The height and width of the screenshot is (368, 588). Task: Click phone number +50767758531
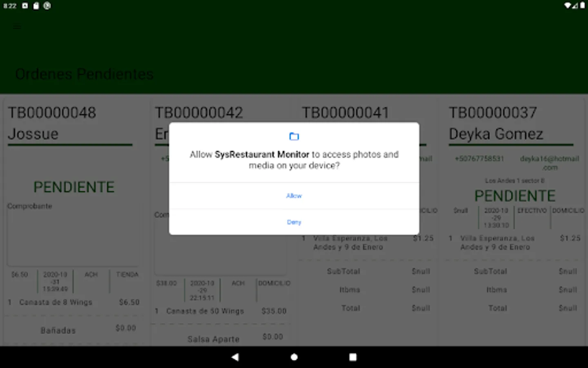point(480,159)
